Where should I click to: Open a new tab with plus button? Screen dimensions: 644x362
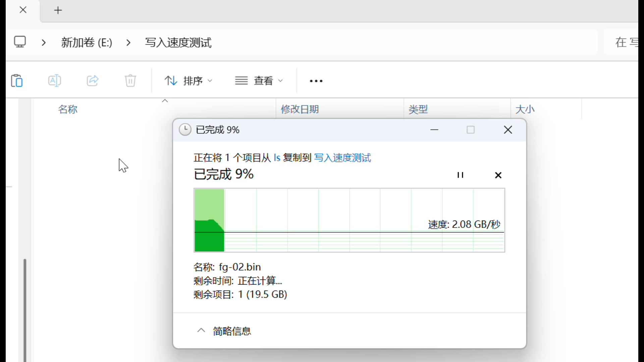(58, 10)
